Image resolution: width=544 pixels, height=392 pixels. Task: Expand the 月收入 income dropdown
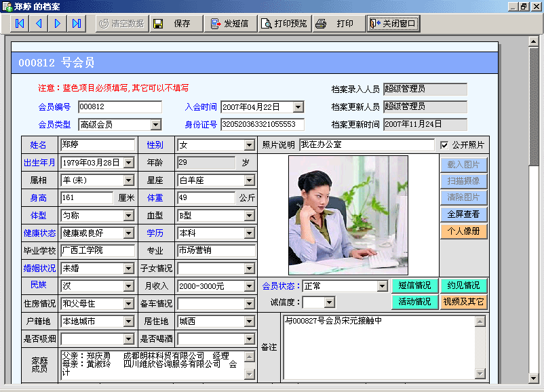point(250,286)
